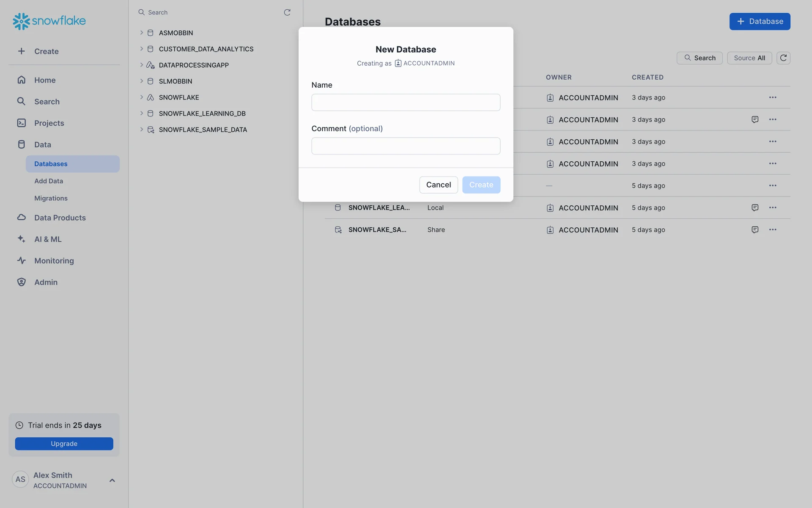Open the Source All filter dropdown
This screenshot has height=508, width=812.
(749, 58)
